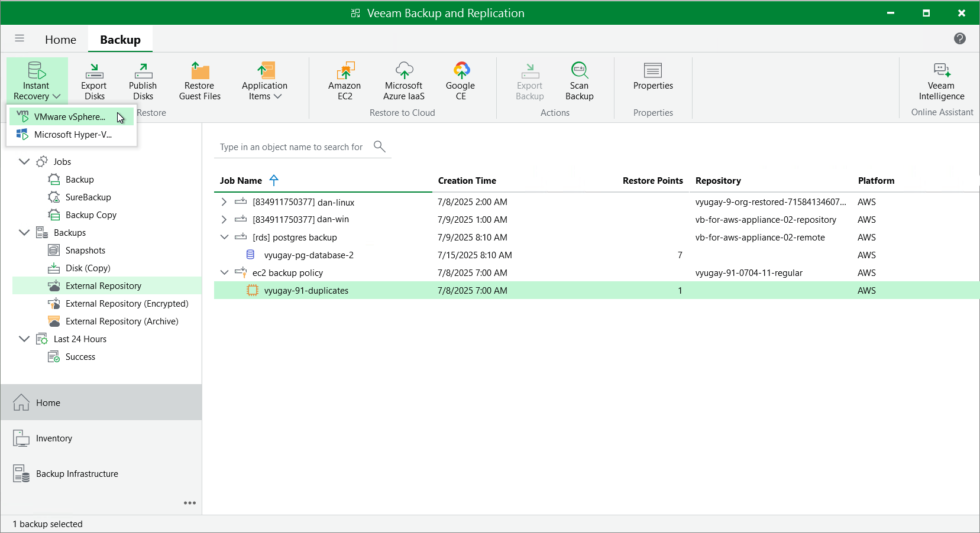980x533 pixels.
Task: Sort by Platform column
Action: [876, 181]
